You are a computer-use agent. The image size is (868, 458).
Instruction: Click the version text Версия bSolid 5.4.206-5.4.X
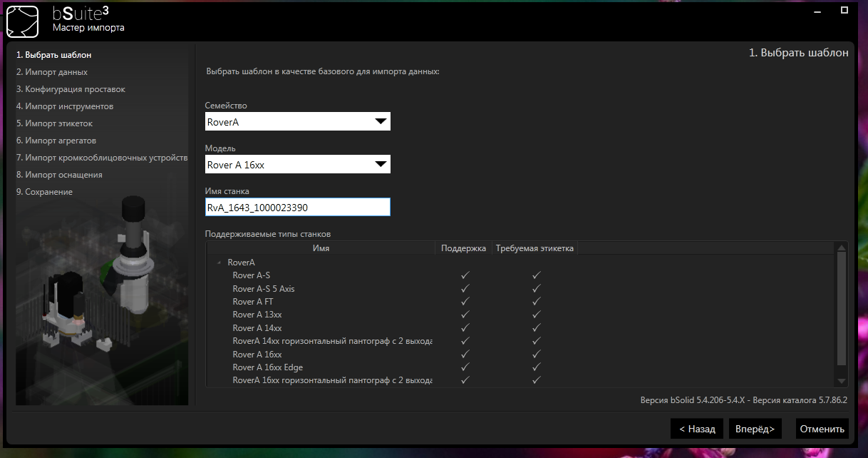(x=694, y=400)
